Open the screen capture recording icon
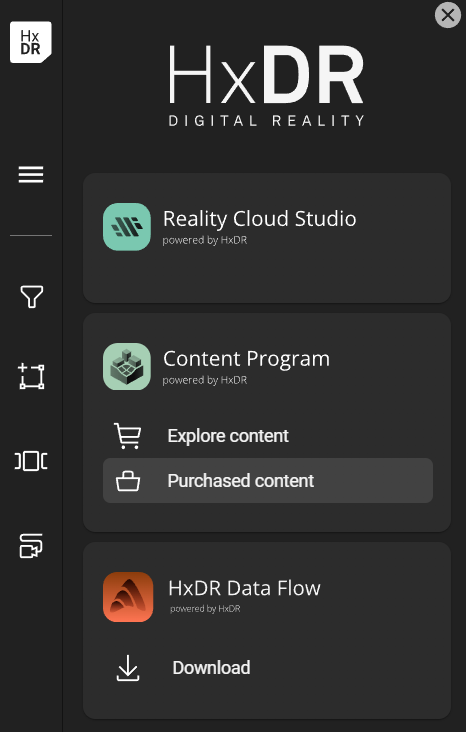Screen dimensions: 466x732 (x=31, y=546)
